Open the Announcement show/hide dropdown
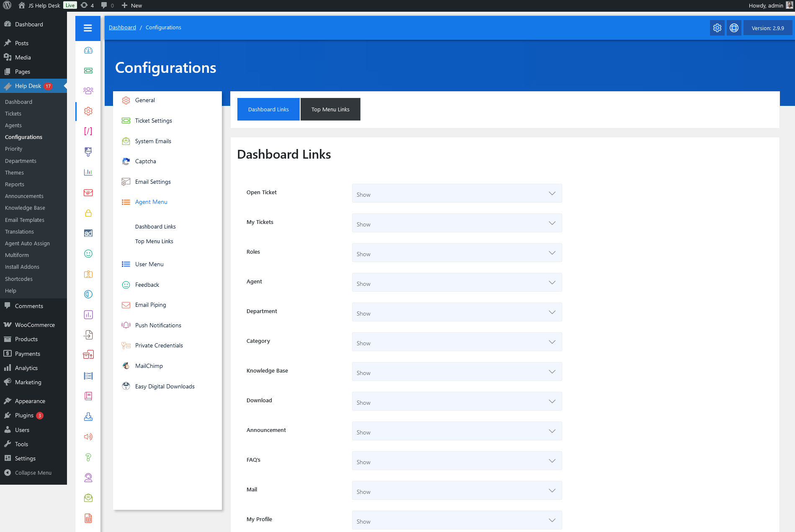 click(457, 431)
